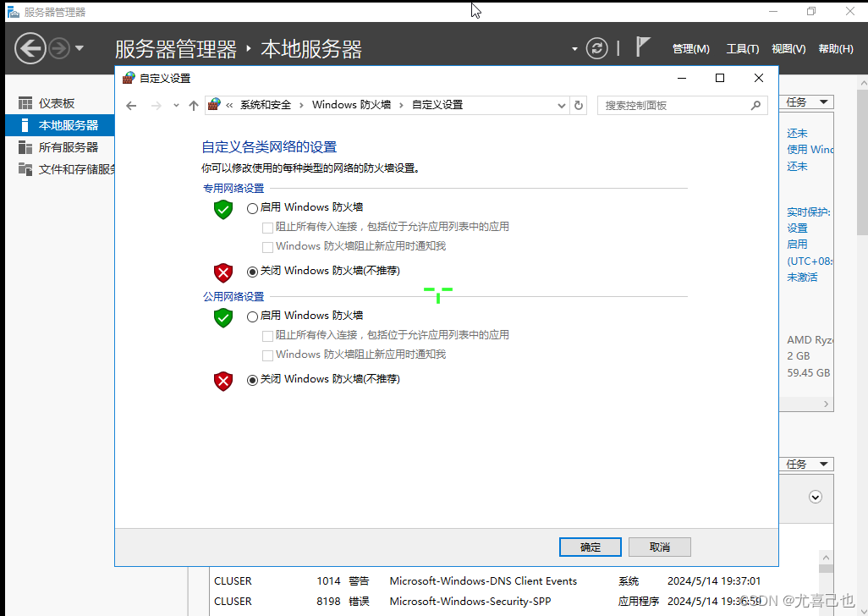Click the events list scroll up arrow
Viewport: 868px width, 616px height.
click(x=826, y=558)
